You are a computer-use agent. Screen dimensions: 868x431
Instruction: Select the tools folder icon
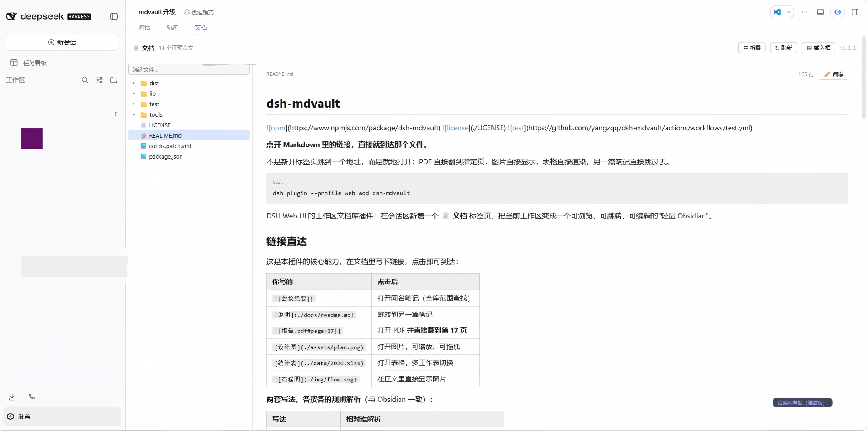click(x=143, y=115)
